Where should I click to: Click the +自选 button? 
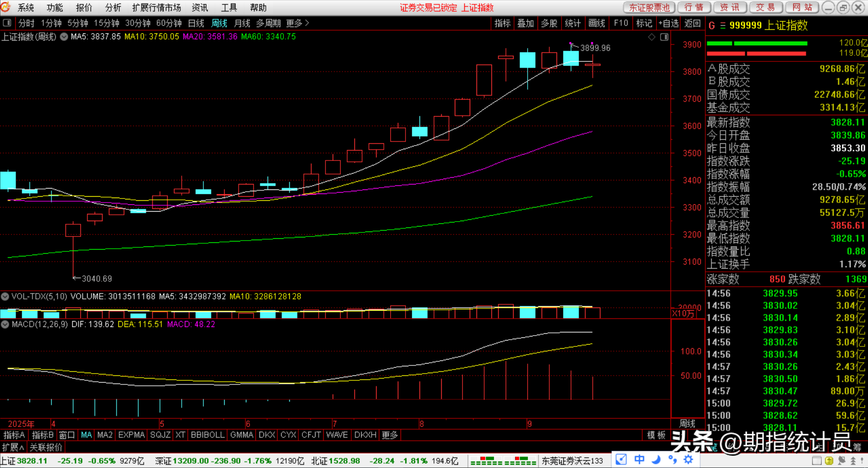click(x=668, y=23)
